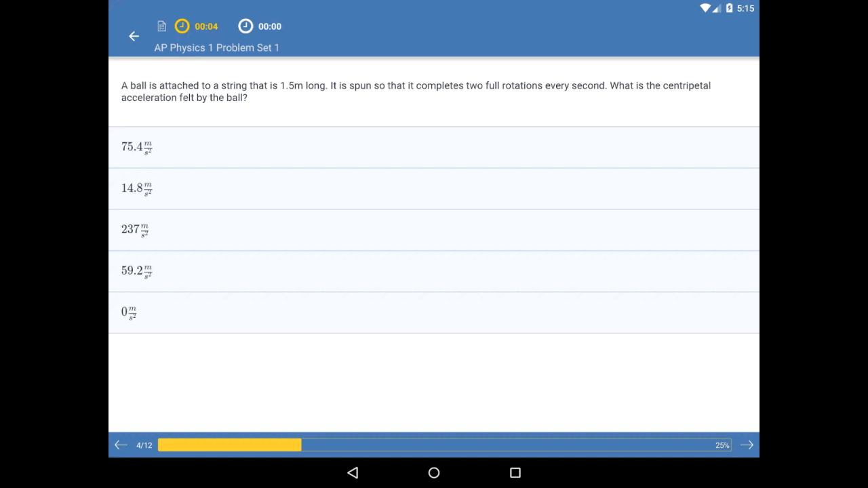Screen dimensions: 868x488
Task: Tap the 25% progress label
Action: click(x=722, y=445)
